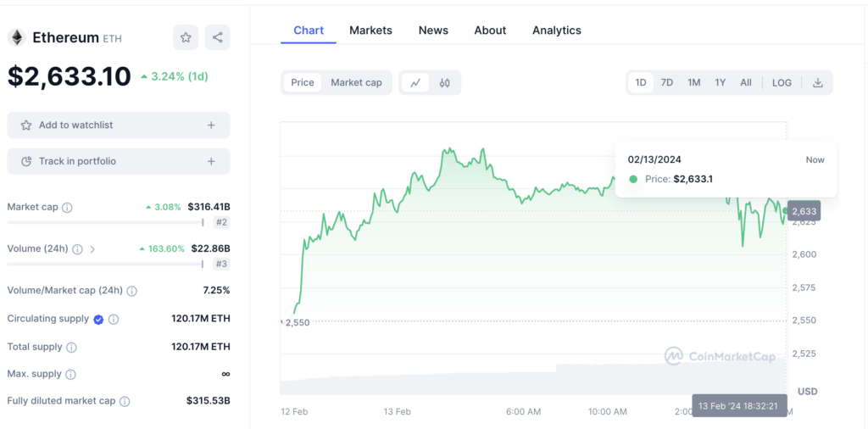Expand Track in portfolio plus sign
This screenshot has width=868, height=429.
[211, 161]
